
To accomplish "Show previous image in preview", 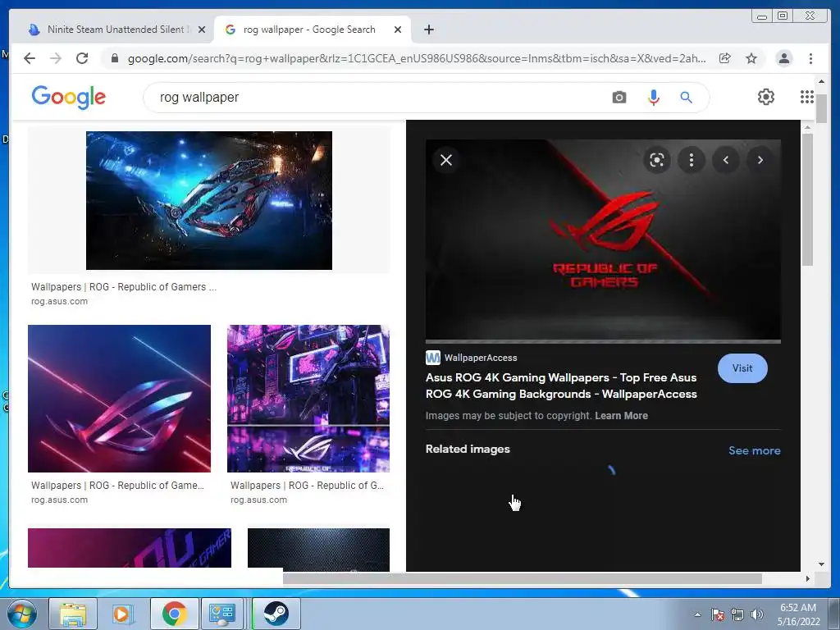I will 726,160.
